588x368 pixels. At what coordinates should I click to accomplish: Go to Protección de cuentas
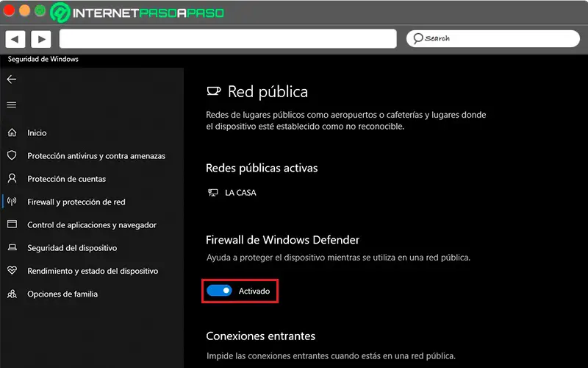[x=66, y=179]
